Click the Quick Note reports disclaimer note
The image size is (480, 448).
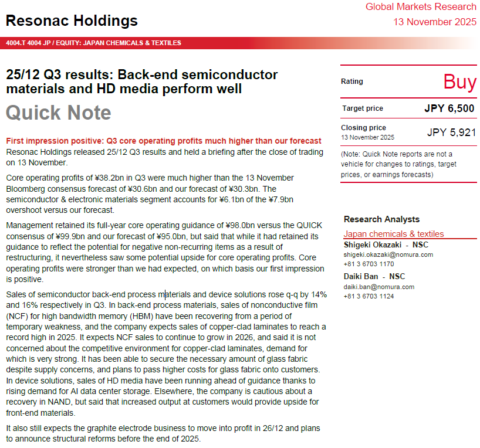(398, 164)
